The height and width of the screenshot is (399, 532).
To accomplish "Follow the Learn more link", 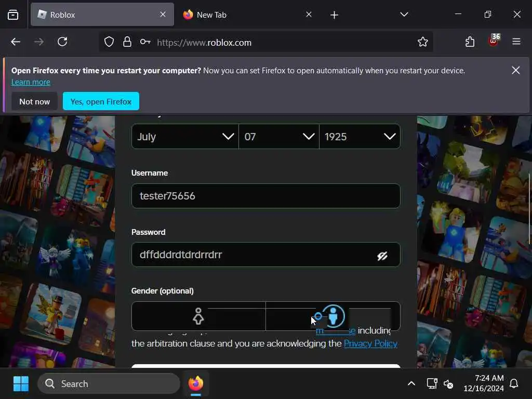I will point(31,82).
